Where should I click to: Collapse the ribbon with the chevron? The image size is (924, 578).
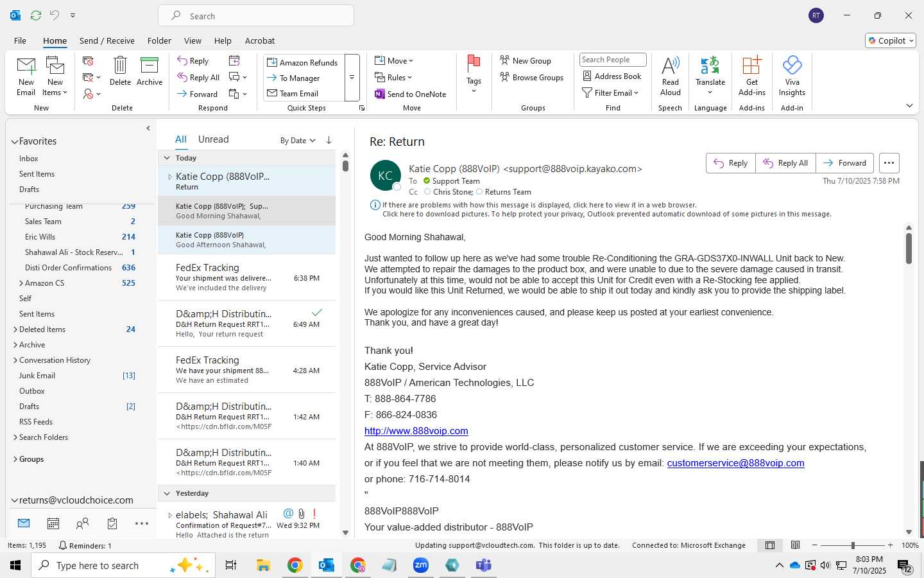point(909,106)
